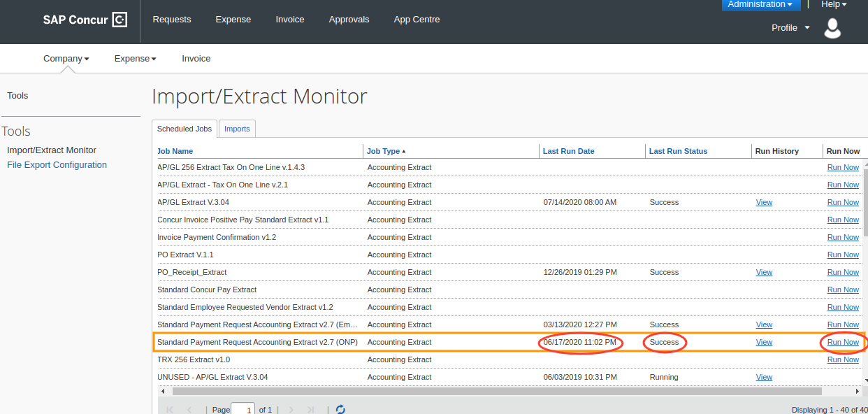This screenshot has width=868, height=414.
Task: Open Requests in the top navigation
Action: pyautogui.click(x=172, y=20)
